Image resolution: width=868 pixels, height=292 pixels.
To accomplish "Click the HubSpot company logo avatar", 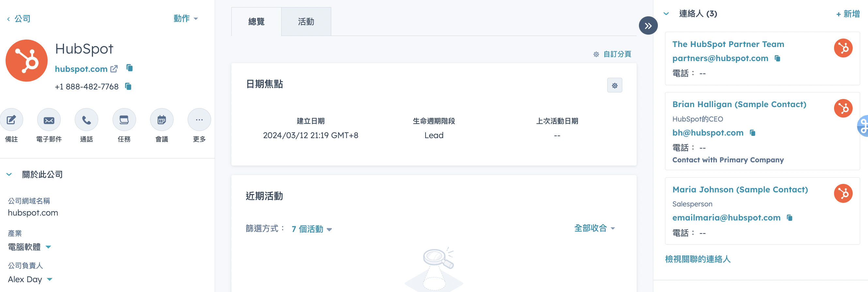I will click(27, 61).
